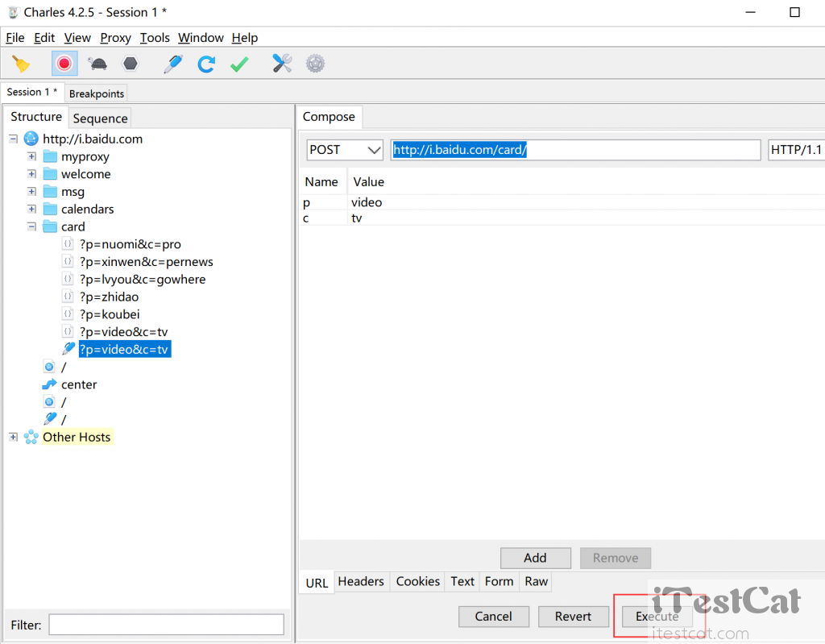The image size is (825, 644).
Task: Switch to the Cookies tab
Action: (x=418, y=581)
